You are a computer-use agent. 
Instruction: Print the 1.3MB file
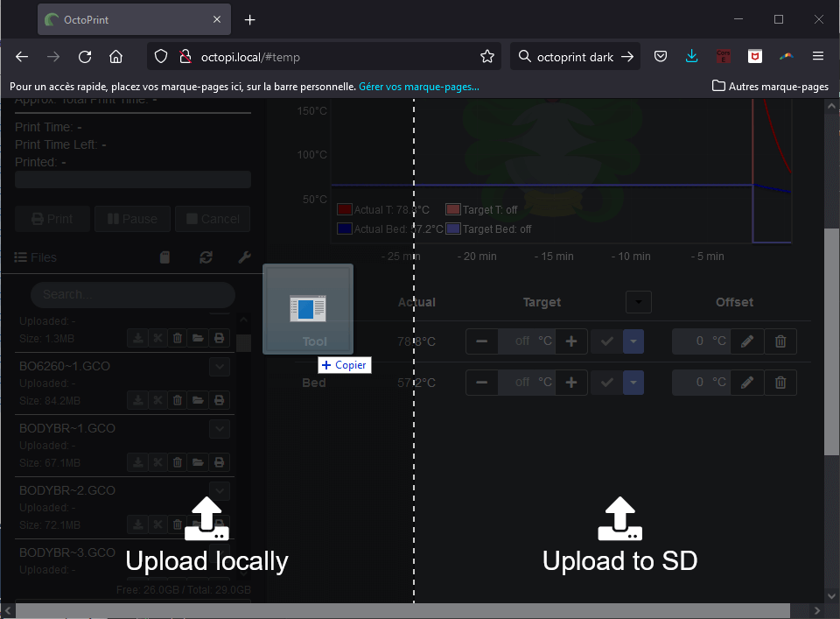pyautogui.click(x=219, y=338)
